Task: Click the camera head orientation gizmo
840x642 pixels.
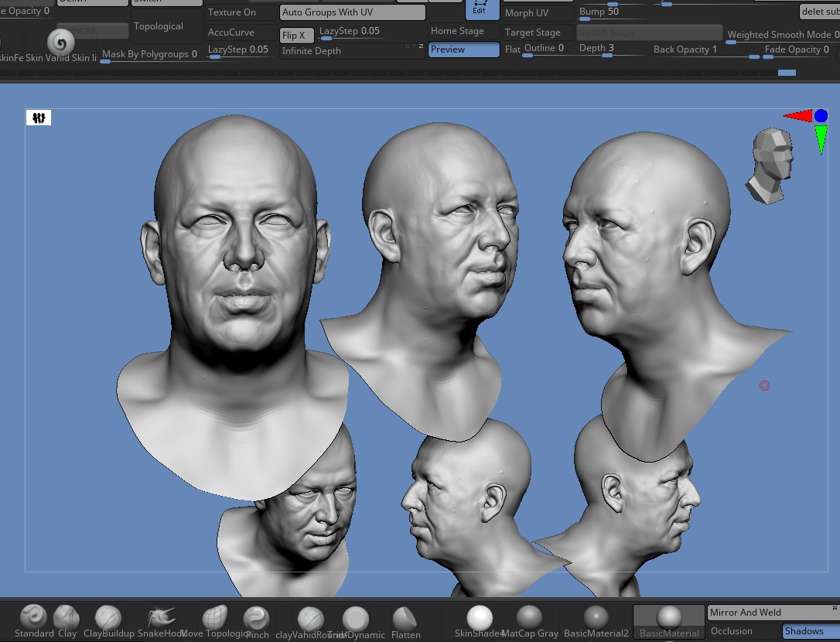Action: pos(770,165)
